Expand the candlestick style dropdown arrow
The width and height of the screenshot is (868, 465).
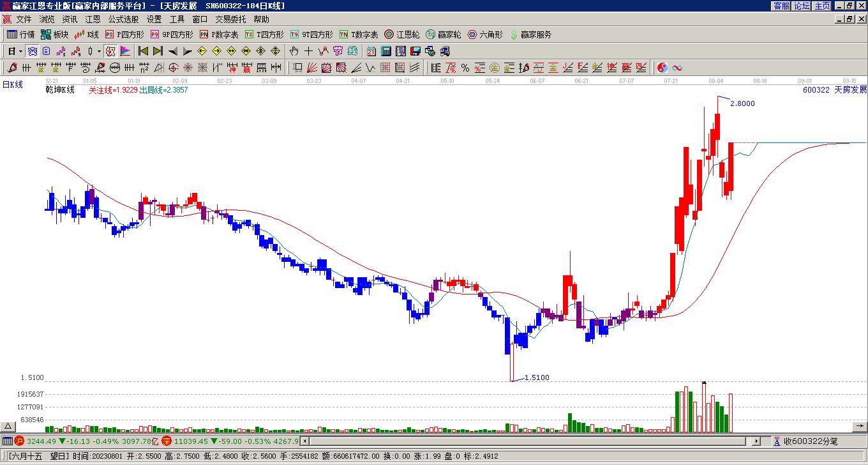coord(99,51)
